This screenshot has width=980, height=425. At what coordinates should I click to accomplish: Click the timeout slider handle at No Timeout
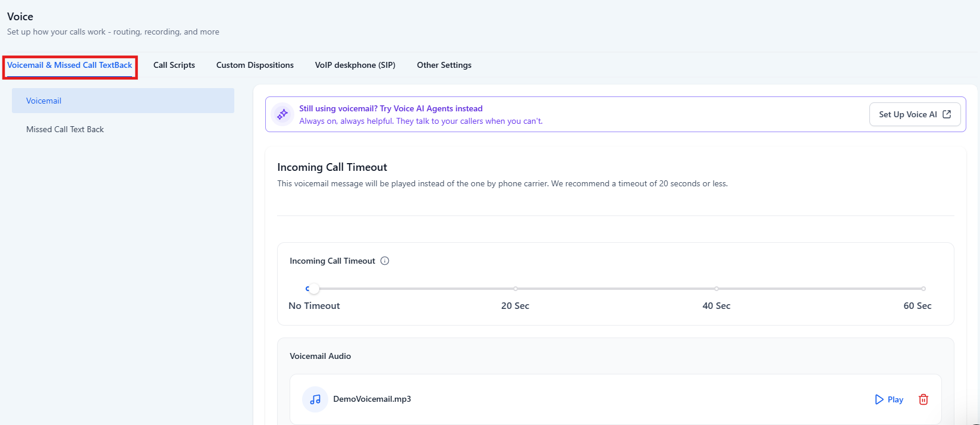point(314,289)
